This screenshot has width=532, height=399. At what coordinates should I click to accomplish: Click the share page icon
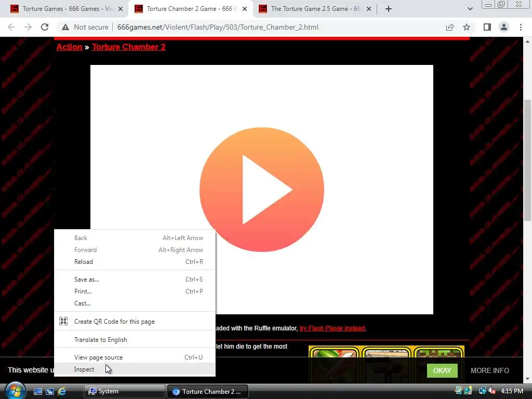[450, 27]
